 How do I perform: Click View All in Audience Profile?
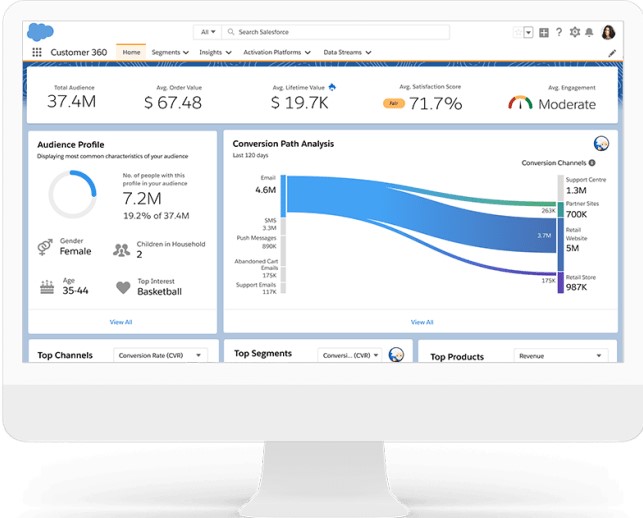click(121, 322)
